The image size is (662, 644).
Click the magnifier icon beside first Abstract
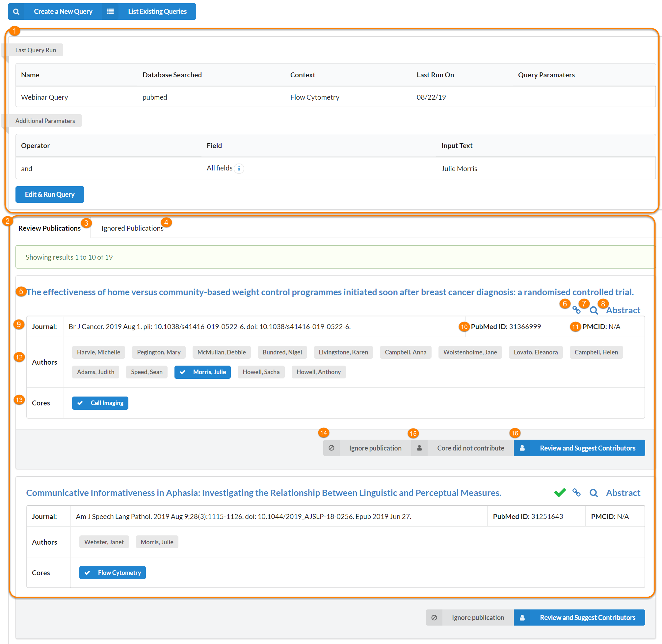[593, 310]
